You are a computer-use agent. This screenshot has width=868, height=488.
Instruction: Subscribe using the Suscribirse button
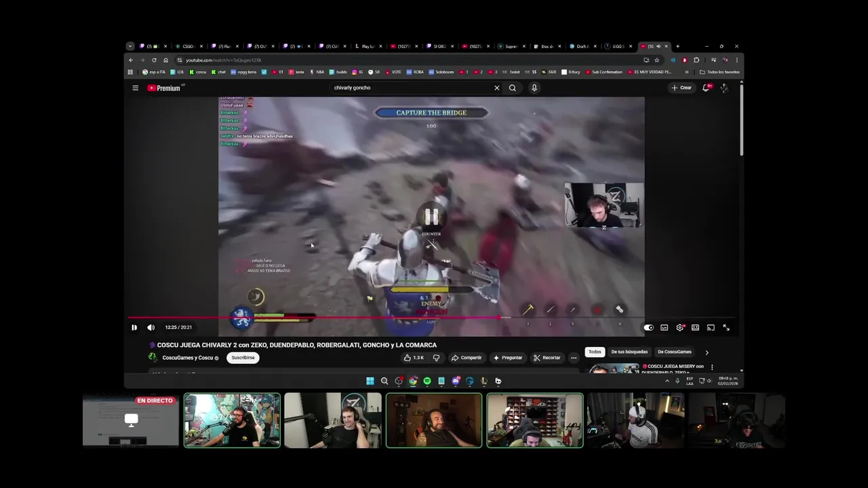(x=243, y=358)
